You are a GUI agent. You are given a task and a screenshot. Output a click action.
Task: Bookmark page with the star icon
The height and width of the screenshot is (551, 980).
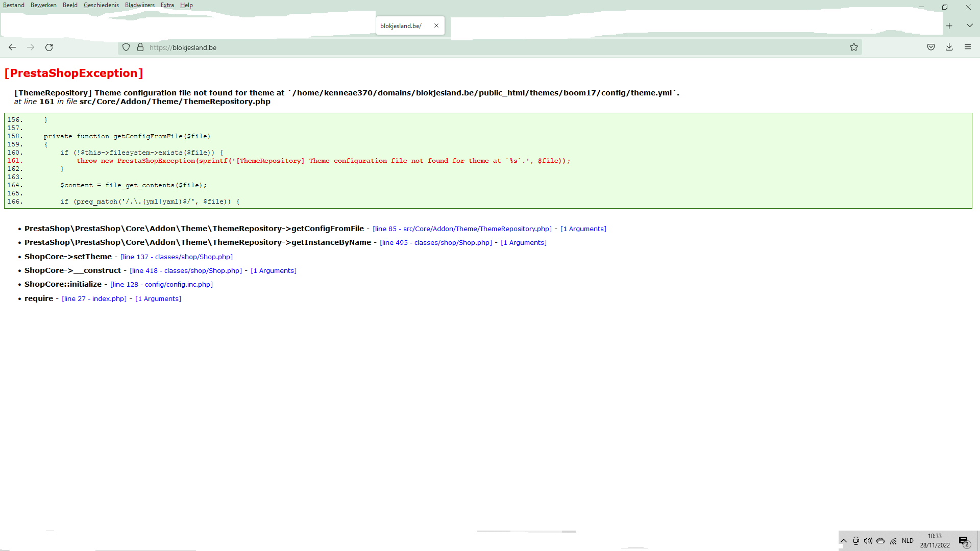(854, 47)
